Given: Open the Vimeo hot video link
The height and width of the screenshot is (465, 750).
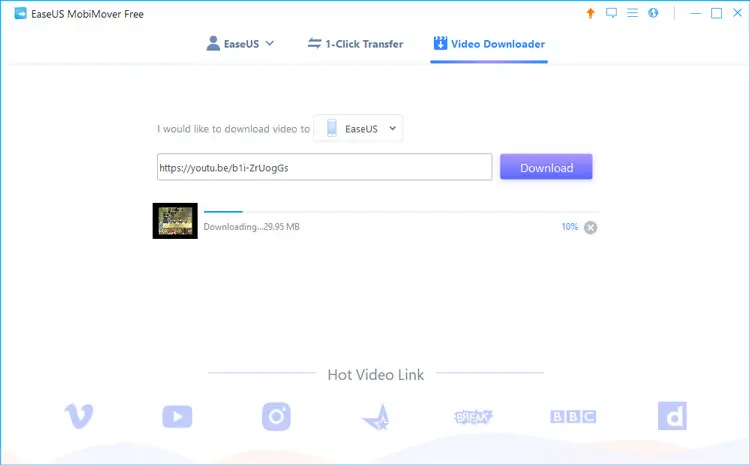Looking at the screenshot, I should click(79, 416).
